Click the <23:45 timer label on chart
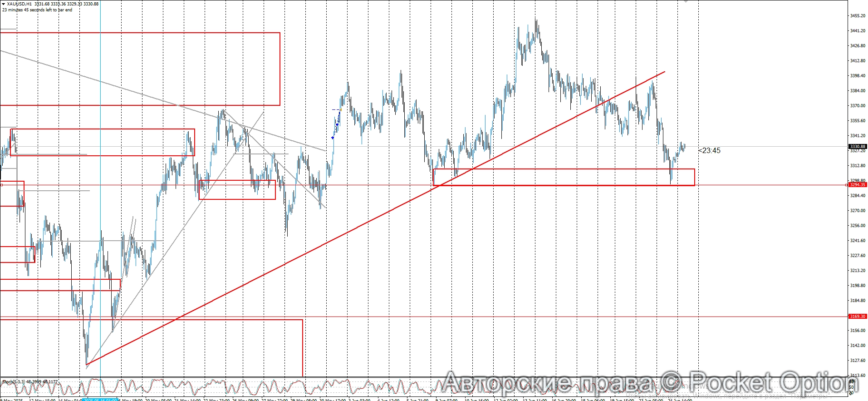Image resolution: width=868 pixels, height=401 pixels. click(709, 151)
